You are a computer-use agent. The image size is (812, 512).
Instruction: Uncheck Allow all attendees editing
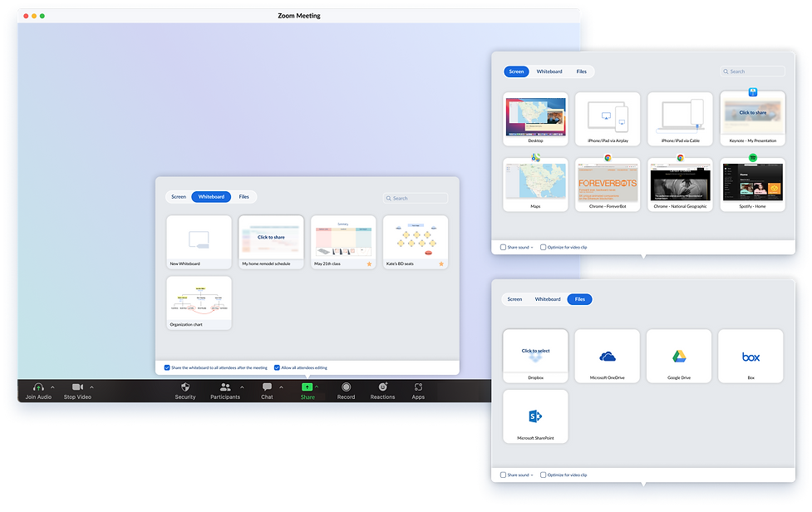pyautogui.click(x=278, y=367)
